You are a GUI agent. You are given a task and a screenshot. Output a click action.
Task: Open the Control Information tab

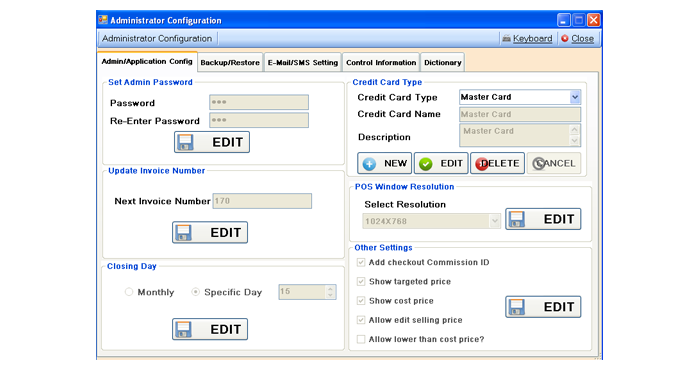(381, 63)
